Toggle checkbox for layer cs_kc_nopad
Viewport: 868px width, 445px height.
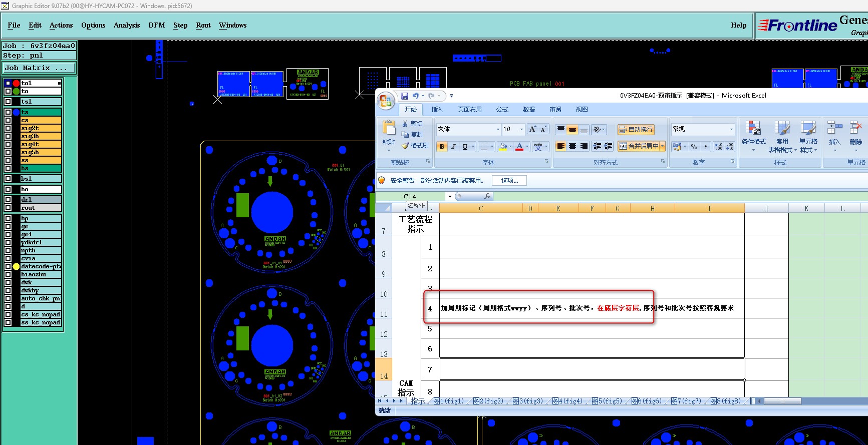[x=8, y=314]
